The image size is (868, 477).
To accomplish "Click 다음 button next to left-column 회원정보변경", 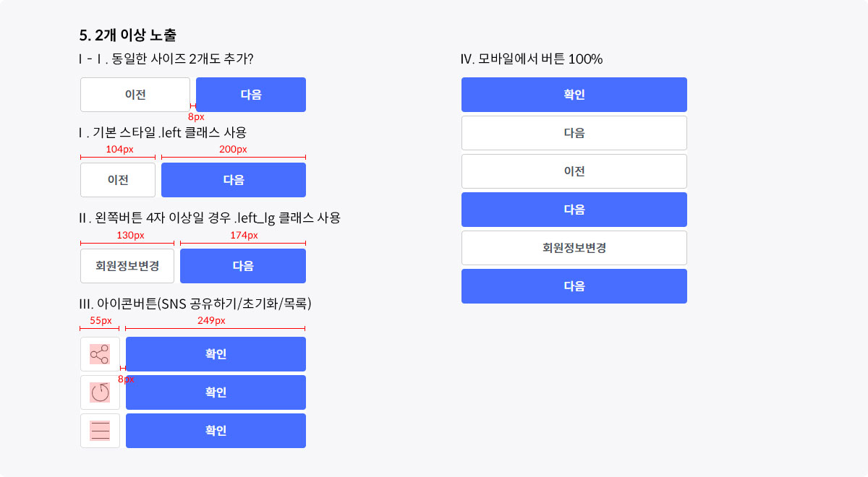I will 243,266.
